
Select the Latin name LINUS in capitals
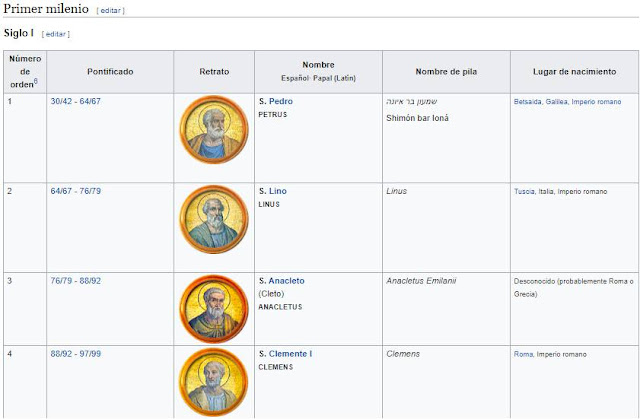pos(269,204)
